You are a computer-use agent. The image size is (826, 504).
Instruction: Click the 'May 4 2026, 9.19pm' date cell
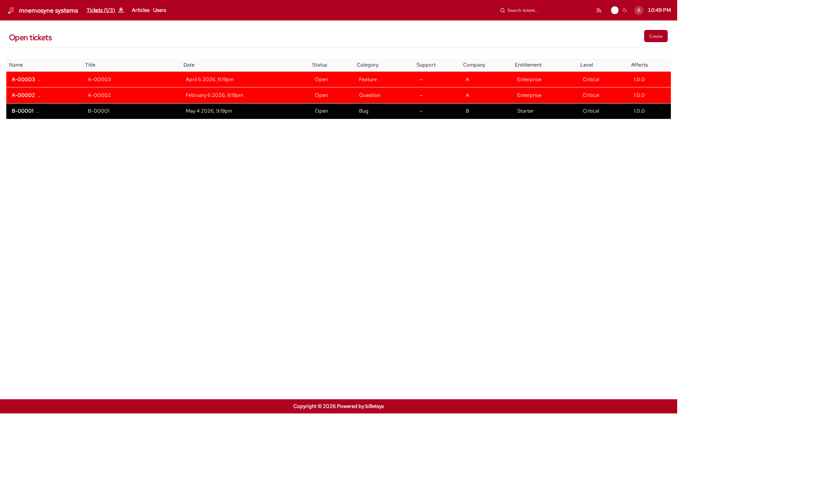[x=209, y=111]
